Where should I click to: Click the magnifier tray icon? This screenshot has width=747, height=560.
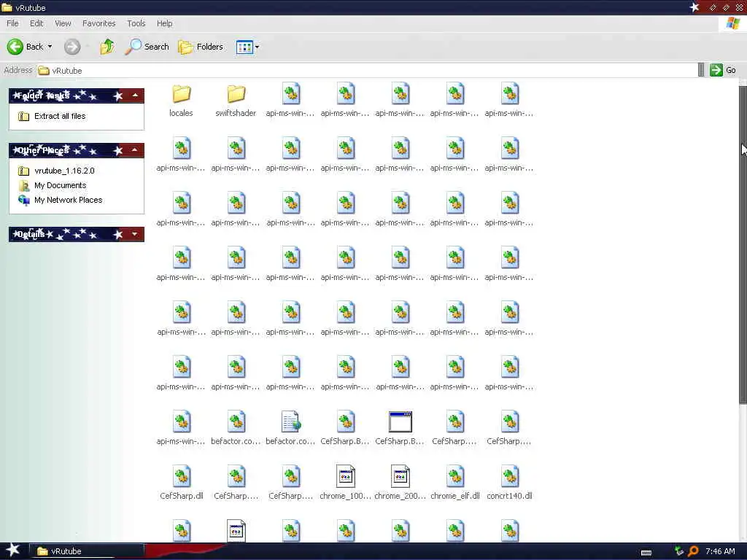[693, 551]
